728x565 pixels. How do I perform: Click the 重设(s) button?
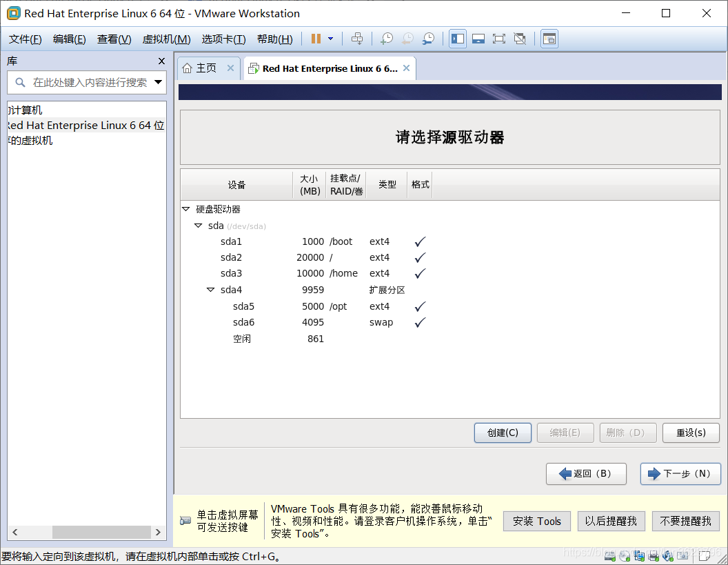coord(691,433)
